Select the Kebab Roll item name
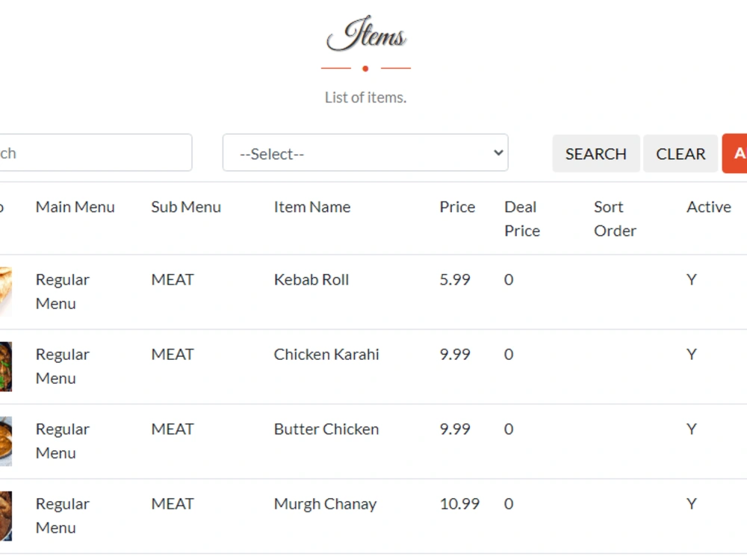The width and height of the screenshot is (747, 560). (x=311, y=279)
